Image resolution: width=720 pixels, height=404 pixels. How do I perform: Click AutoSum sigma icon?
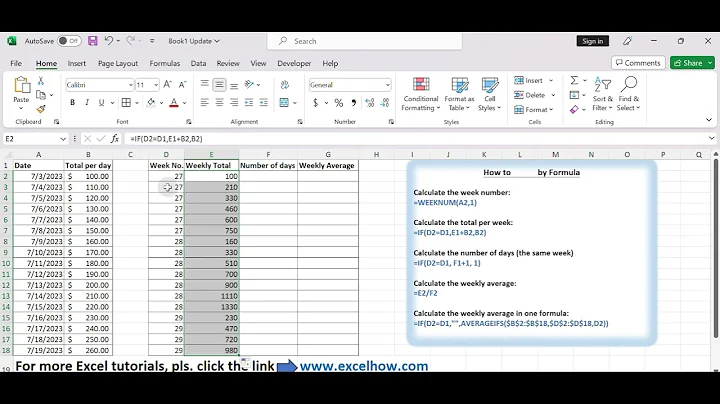574,81
